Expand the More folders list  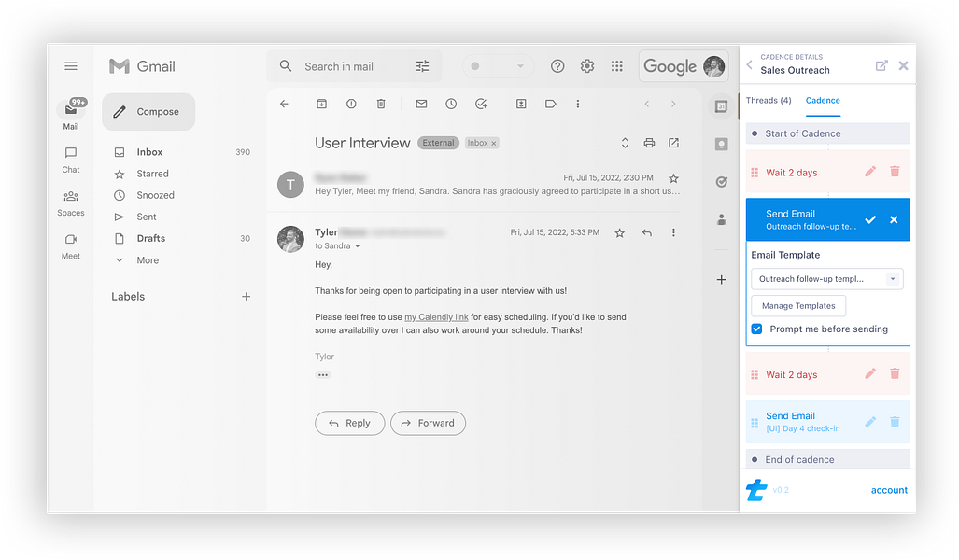(148, 260)
